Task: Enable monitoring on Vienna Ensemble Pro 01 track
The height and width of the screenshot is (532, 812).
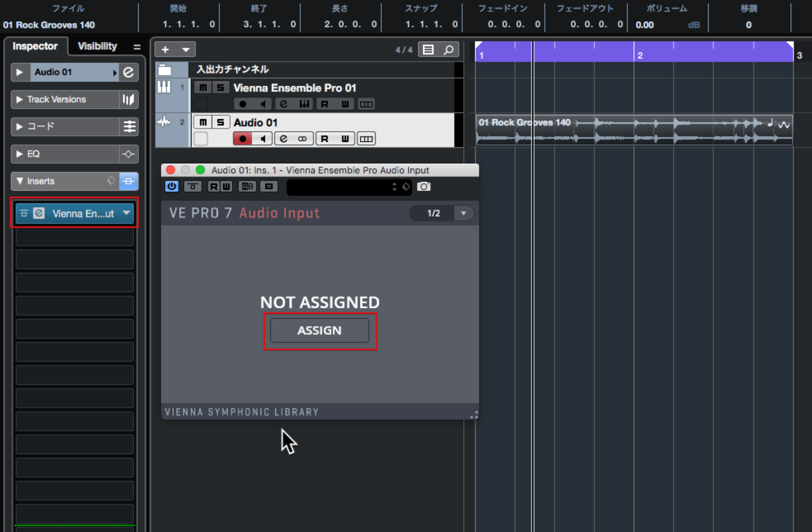Action: click(263, 104)
